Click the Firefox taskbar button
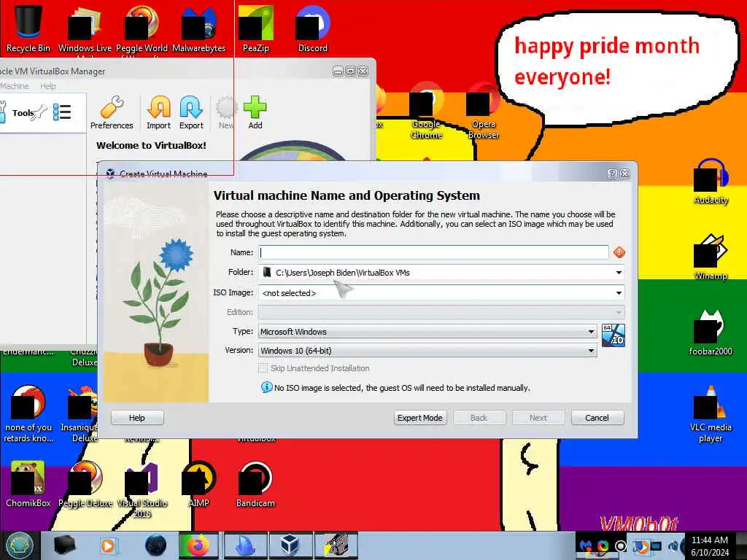747x560 pixels. tap(198, 545)
